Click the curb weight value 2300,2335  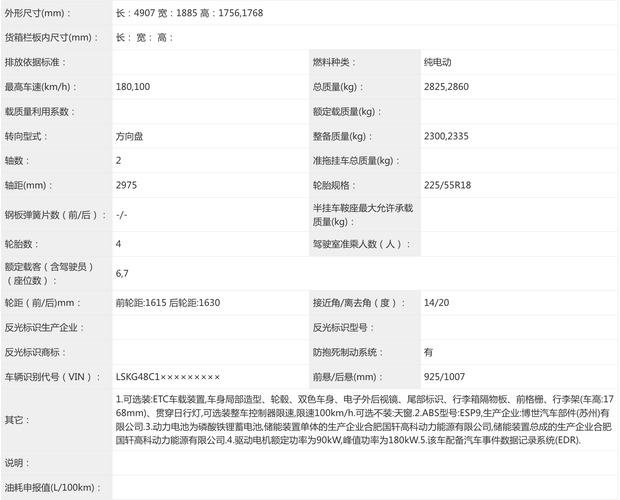[446, 136]
